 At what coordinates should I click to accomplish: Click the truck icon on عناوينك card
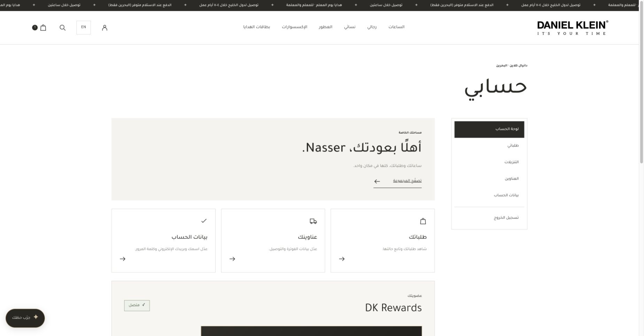coord(313,221)
